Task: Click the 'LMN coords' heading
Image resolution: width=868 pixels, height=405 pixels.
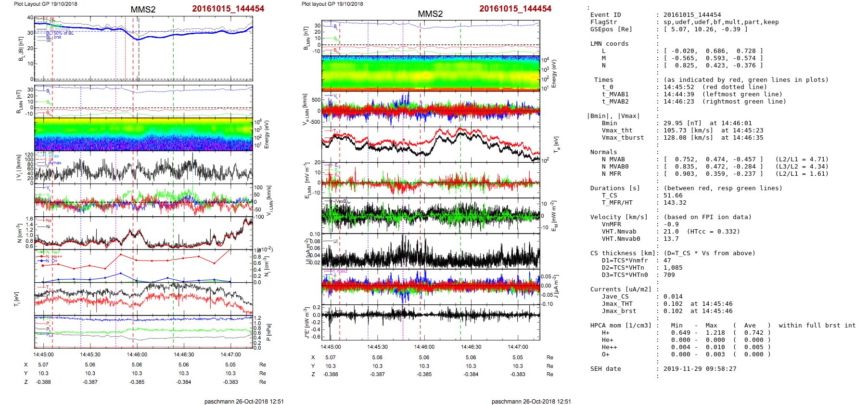Action: click(609, 44)
